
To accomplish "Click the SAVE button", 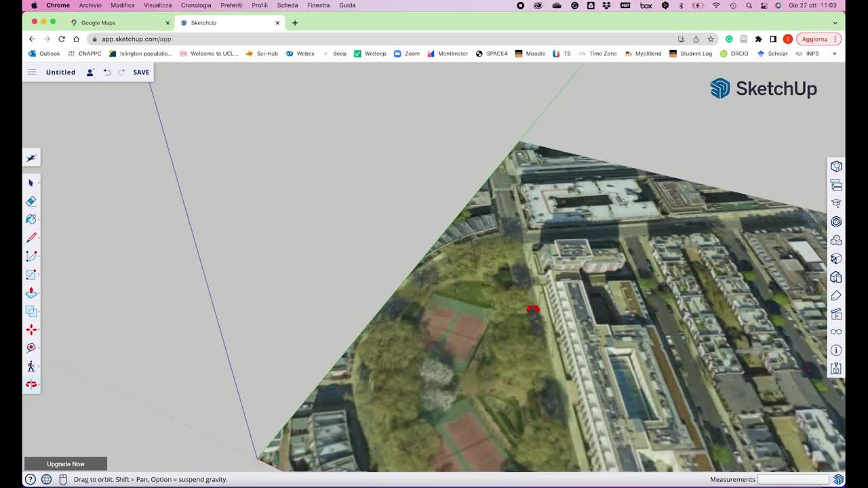I will 141,73.
